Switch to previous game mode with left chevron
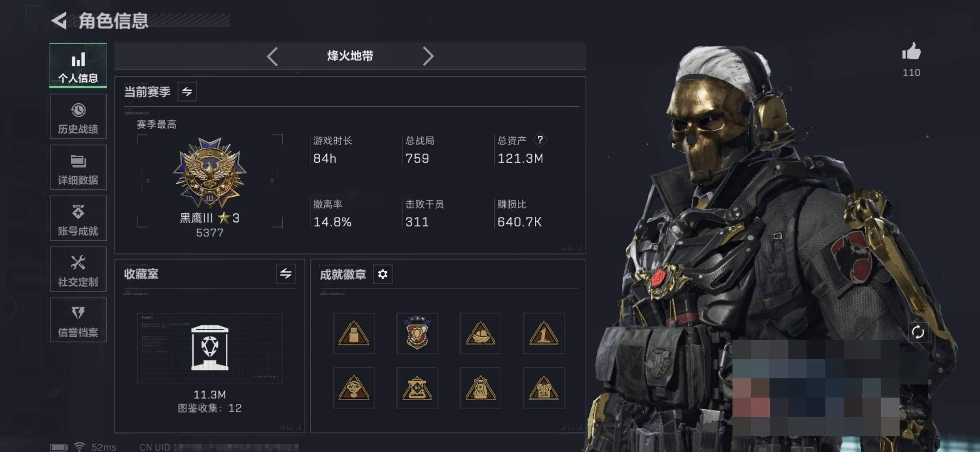This screenshot has width=980, height=452. point(272,56)
